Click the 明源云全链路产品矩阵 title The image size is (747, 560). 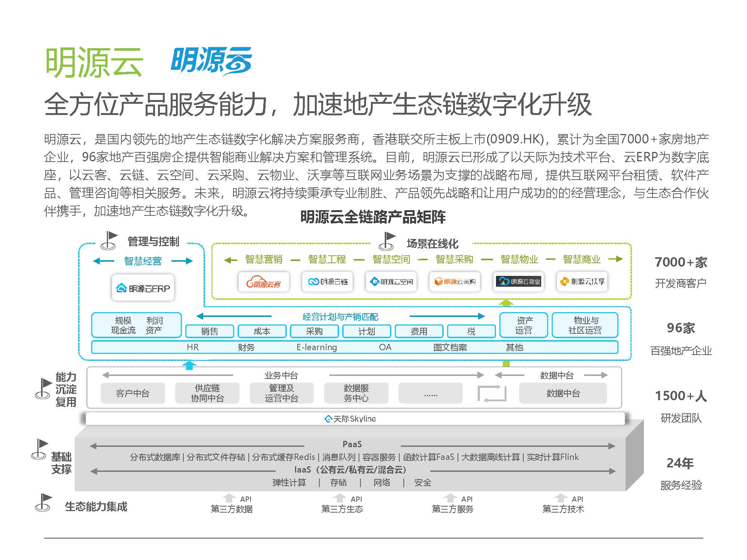[x=373, y=217]
